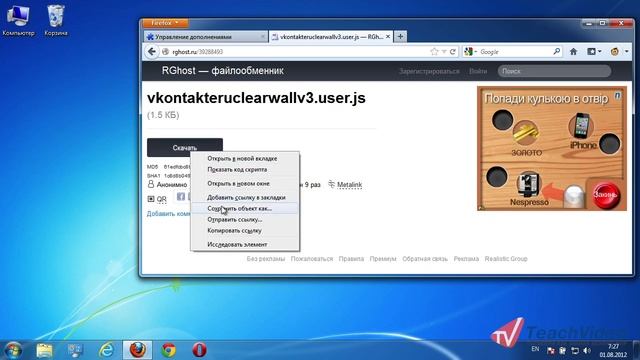Select 'Открыть в новом окне' menu item
The image size is (640, 360).
(245, 184)
